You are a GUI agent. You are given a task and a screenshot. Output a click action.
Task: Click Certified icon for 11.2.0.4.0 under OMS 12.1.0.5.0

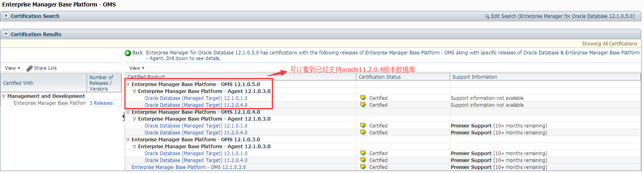[363, 105]
